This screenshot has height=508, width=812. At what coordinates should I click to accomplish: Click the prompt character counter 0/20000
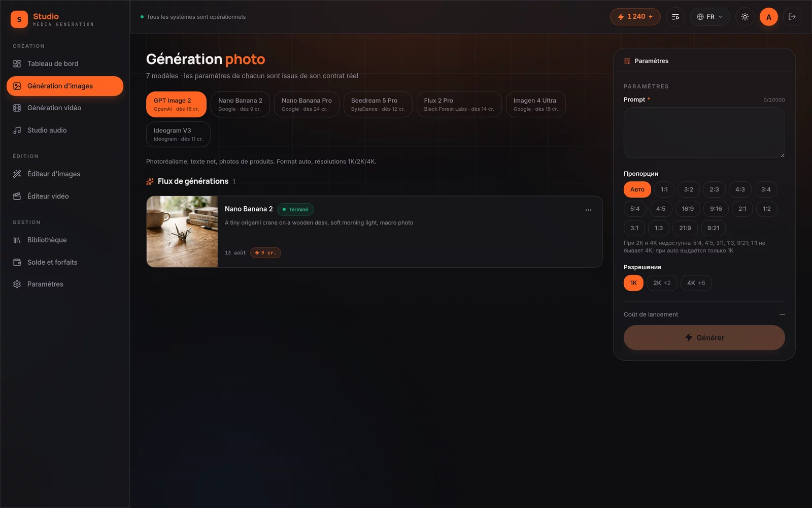point(774,100)
